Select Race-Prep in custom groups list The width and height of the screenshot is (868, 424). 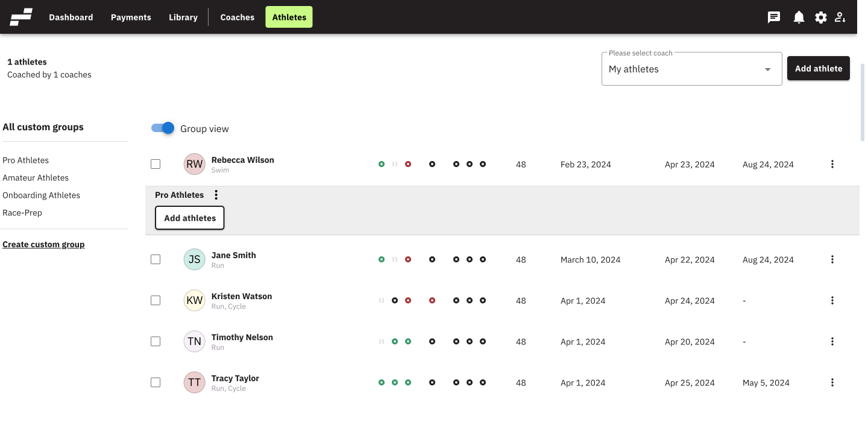click(22, 212)
